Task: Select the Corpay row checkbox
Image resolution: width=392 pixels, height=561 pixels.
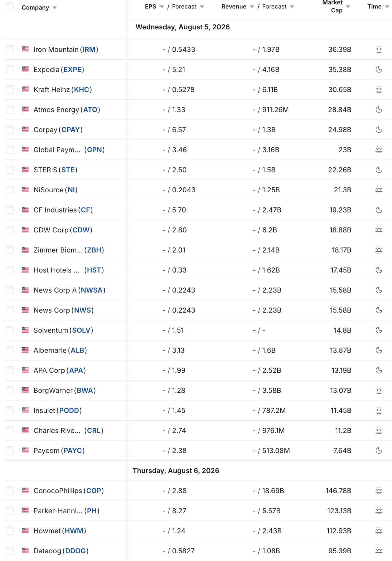Action: click(10, 130)
